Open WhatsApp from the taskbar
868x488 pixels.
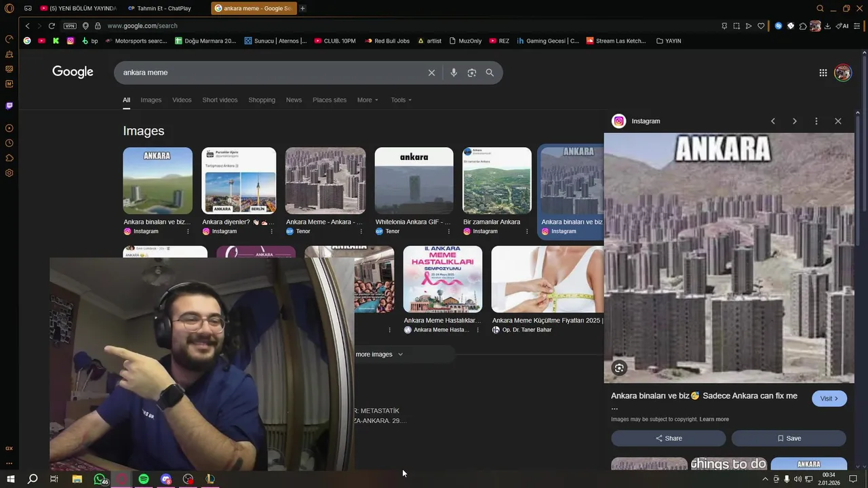pyautogui.click(x=100, y=479)
